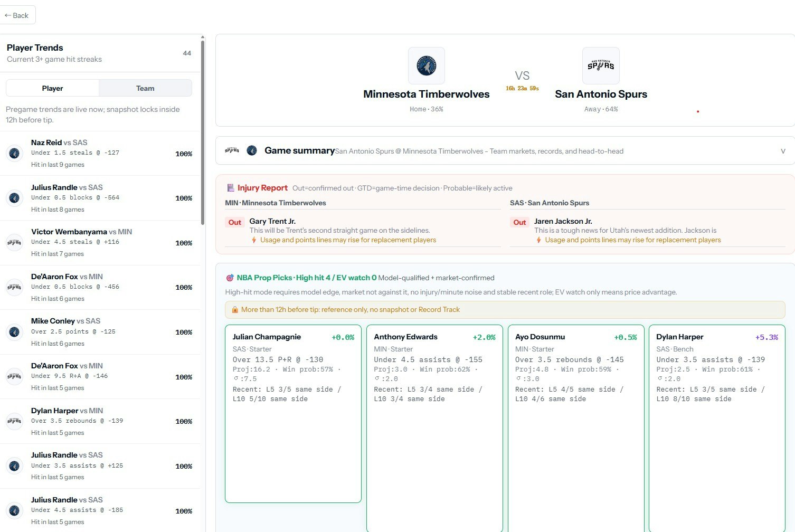Viewport: 795px width, 532px height.
Task: Click the Injury Report icon
Action: pyautogui.click(x=230, y=188)
